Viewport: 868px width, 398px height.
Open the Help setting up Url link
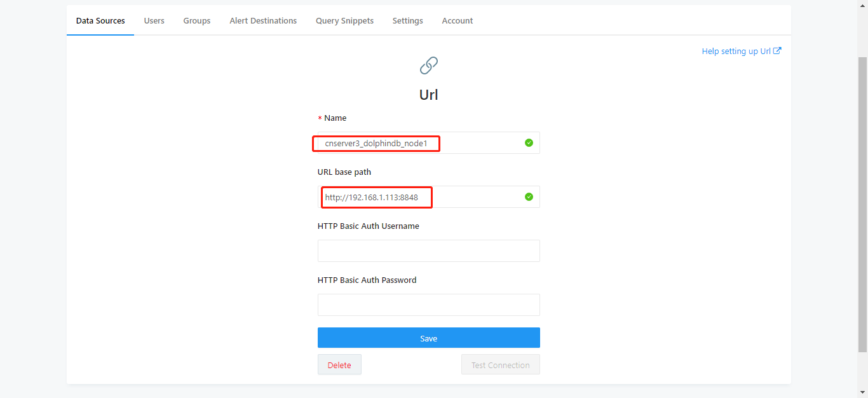pyautogui.click(x=736, y=51)
